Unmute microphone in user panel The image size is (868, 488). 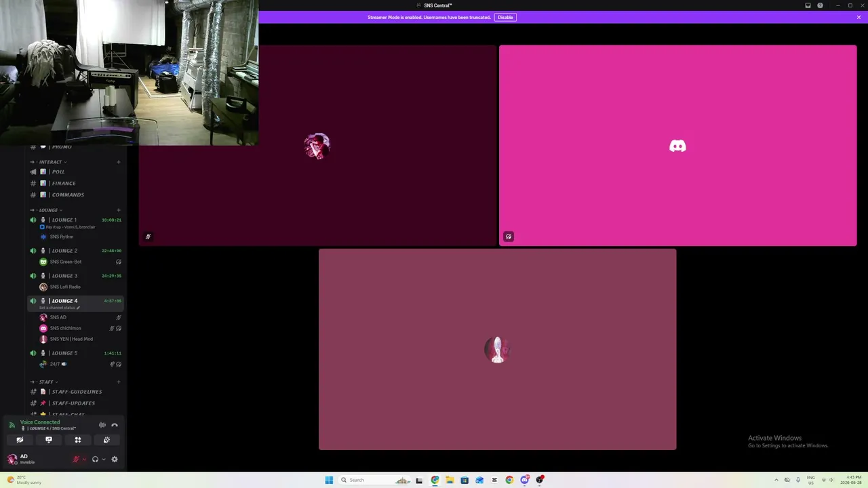[x=76, y=460]
